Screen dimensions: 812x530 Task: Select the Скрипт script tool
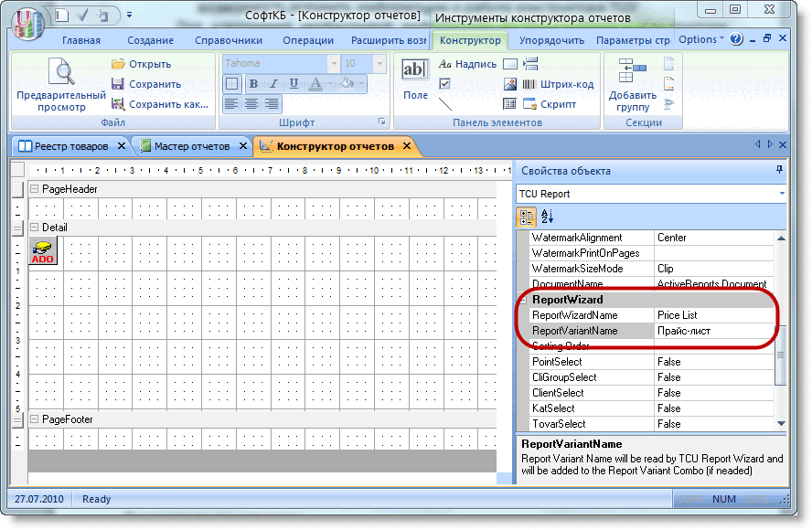550,104
